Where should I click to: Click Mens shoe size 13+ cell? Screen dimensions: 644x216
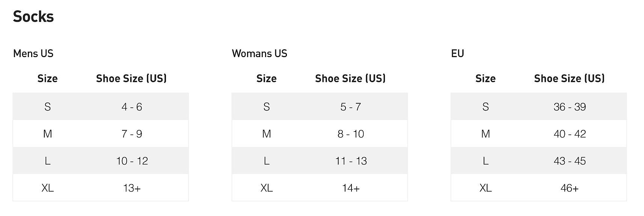click(132, 188)
